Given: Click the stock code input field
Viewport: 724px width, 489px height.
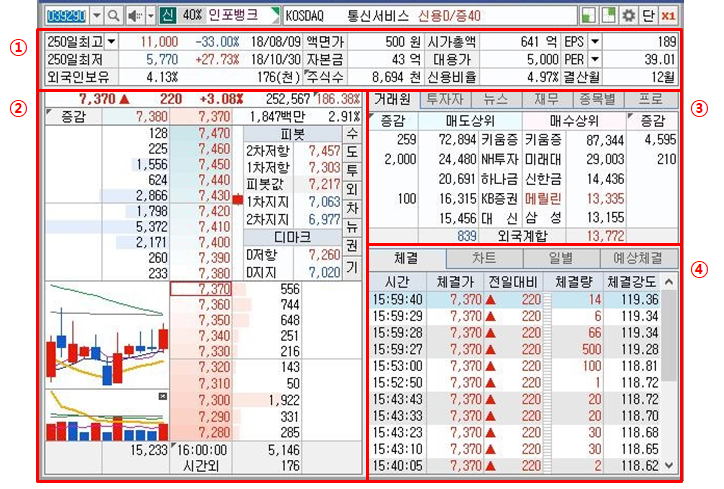Looking at the screenshot, I should tap(66, 16).
